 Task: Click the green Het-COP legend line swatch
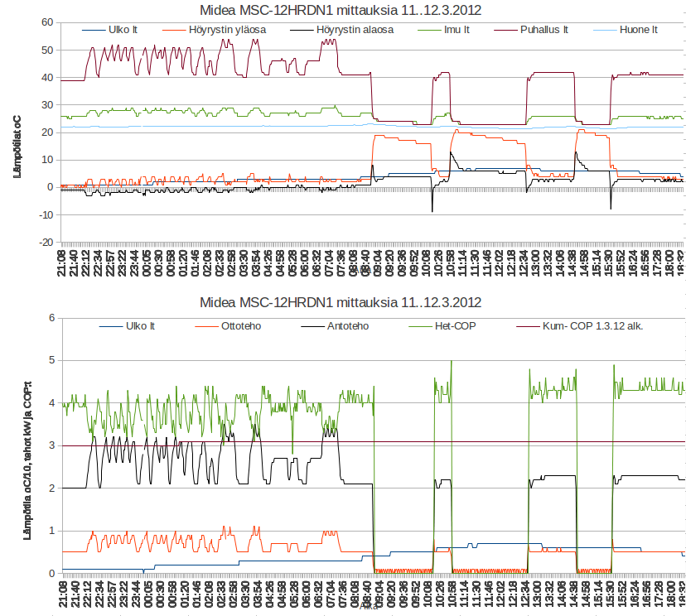click(x=420, y=326)
